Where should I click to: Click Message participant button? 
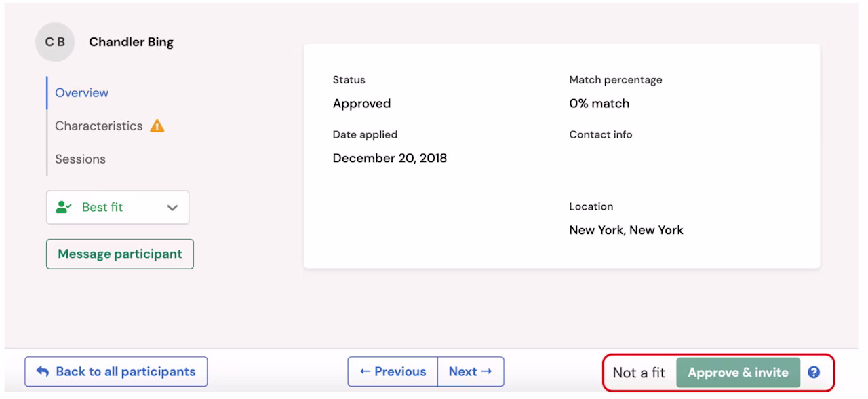point(120,254)
